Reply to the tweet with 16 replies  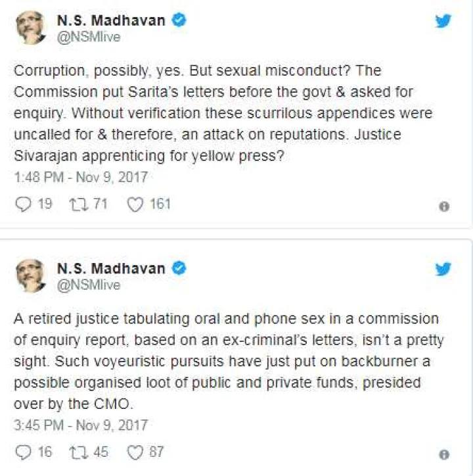pyautogui.click(x=24, y=452)
